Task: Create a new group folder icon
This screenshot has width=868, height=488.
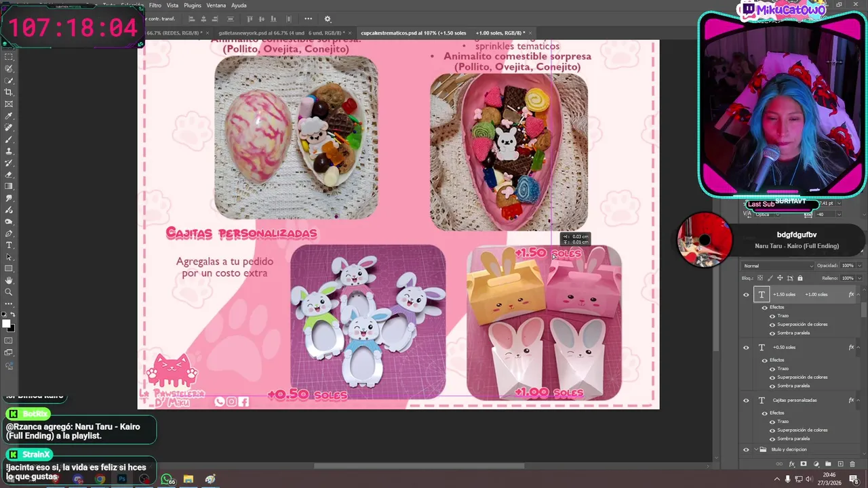Action: coord(828,464)
